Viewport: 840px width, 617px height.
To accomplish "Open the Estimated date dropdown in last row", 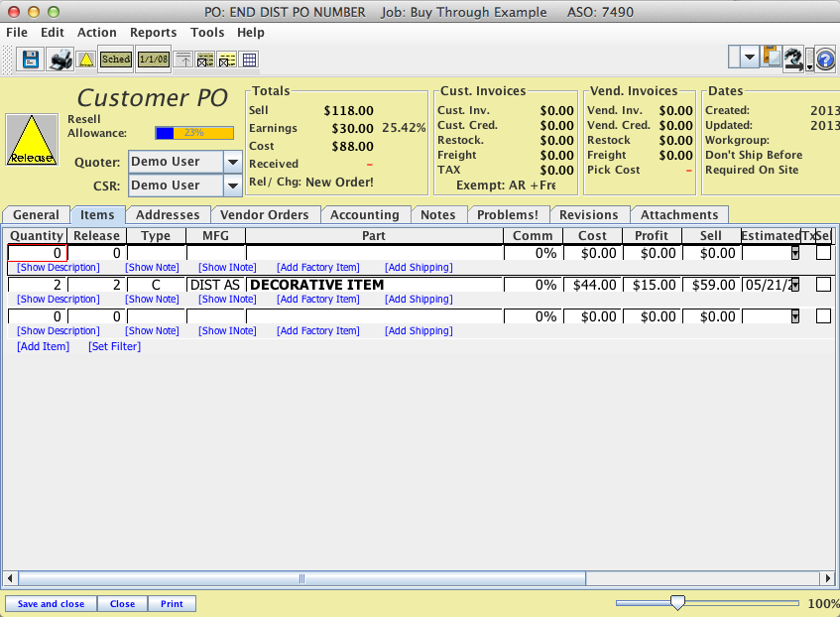I will tap(795, 316).
